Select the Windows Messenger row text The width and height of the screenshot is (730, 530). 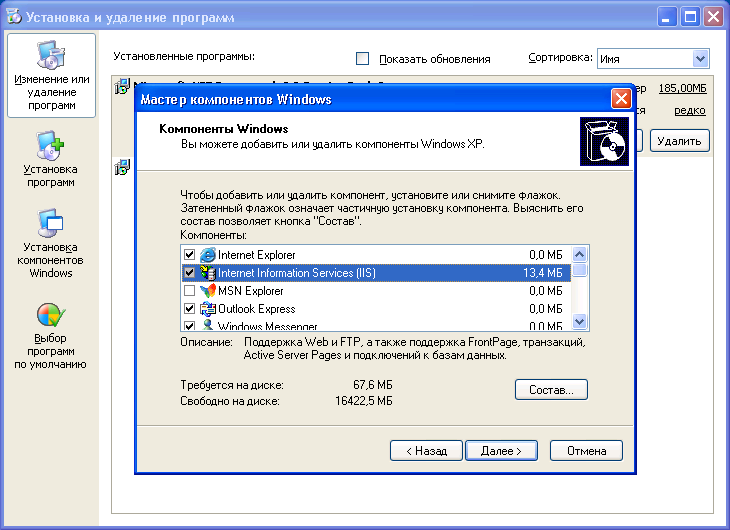point(268,326)
